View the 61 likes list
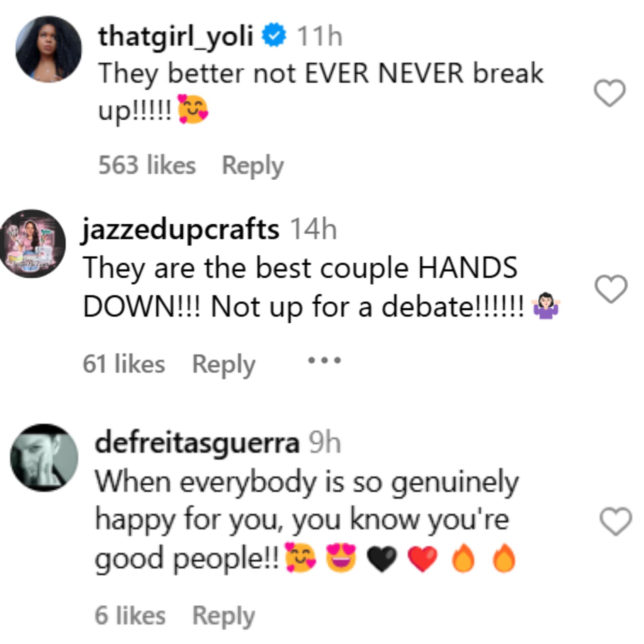Image resolution: width=644 pixels, height=644 pixels. [124, 364]
